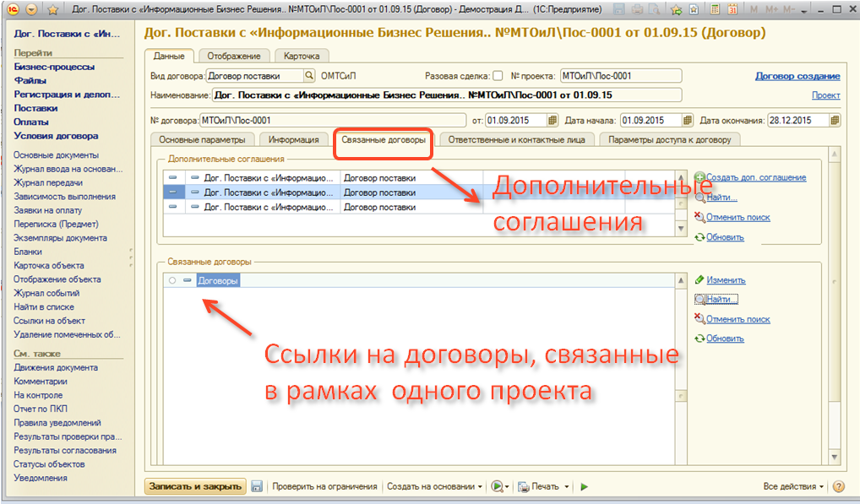Open Журнал событий in the left sidebar
Screen dimensions: 860x504
point(47,293)
